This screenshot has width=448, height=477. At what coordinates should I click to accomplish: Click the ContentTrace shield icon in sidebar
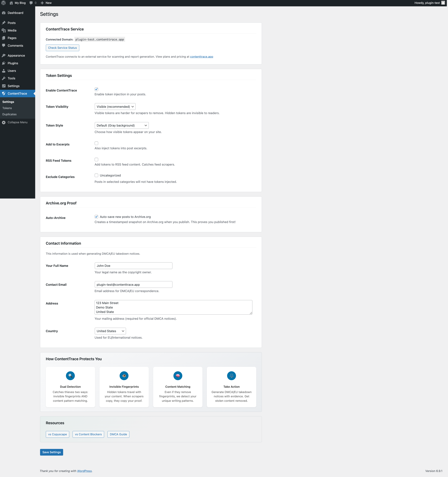(x=4, y=93)
